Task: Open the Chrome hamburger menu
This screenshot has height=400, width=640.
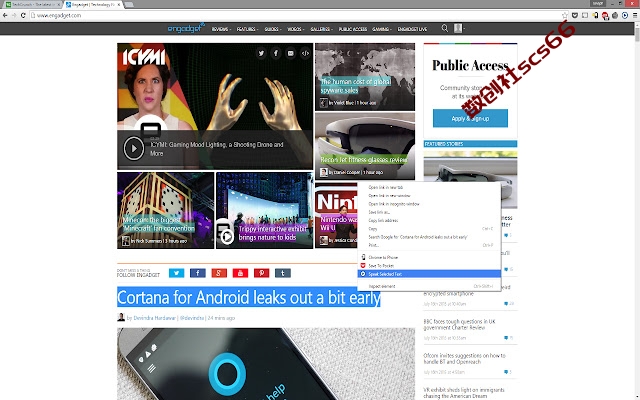Action: click(x=635, y=16)
